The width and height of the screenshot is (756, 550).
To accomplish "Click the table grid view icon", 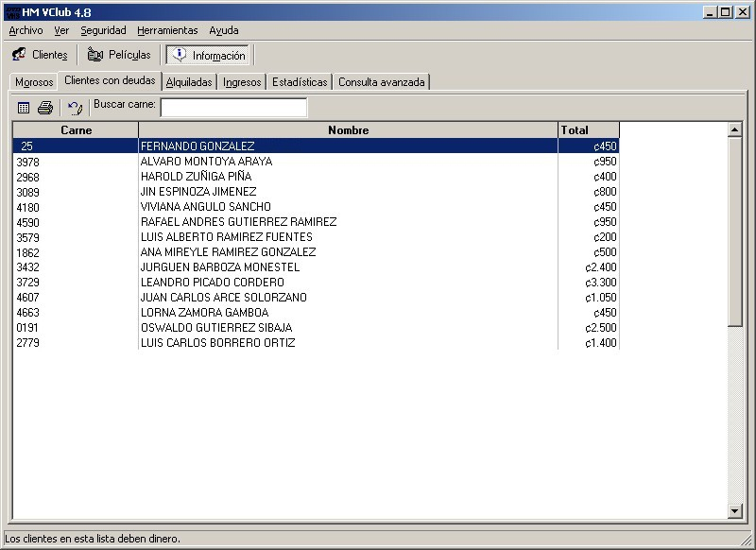I will click(24, 108).
